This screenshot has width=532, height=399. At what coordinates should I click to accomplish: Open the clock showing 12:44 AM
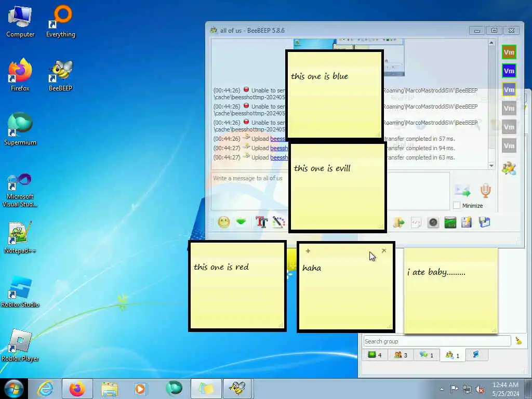coord(505,389)
